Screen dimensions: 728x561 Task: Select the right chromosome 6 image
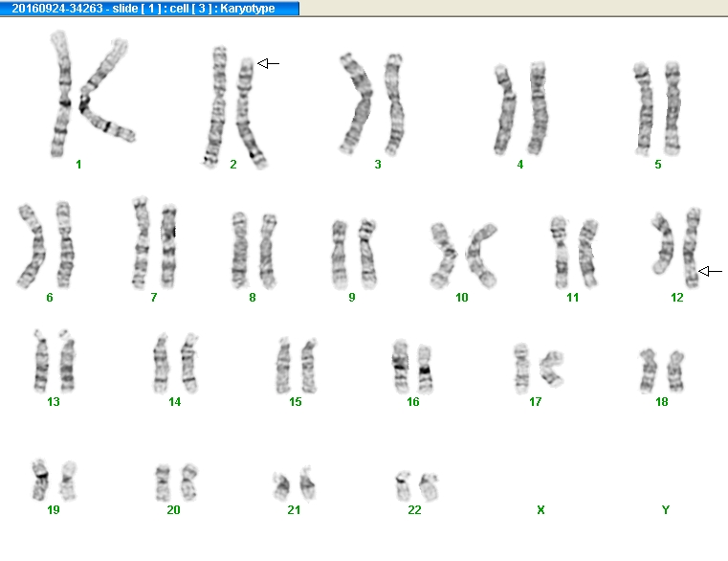[64, 244]
